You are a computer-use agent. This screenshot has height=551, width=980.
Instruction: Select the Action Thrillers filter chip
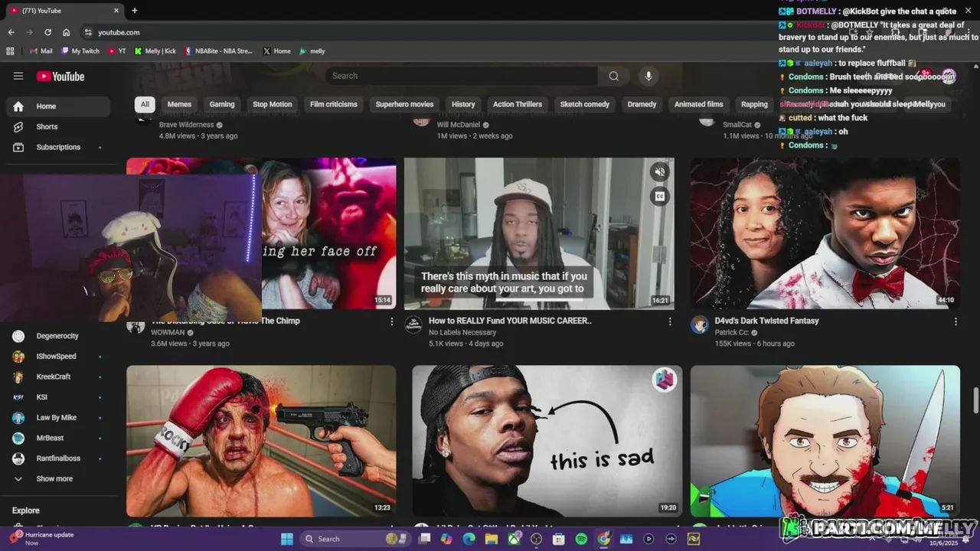[x=518, y=105]
